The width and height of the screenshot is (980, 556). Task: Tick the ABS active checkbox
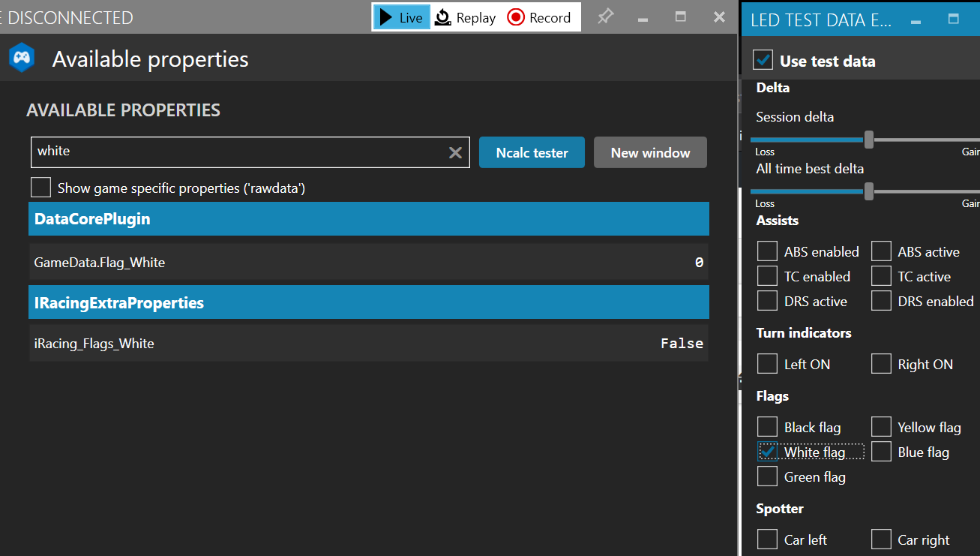[881, 251]
